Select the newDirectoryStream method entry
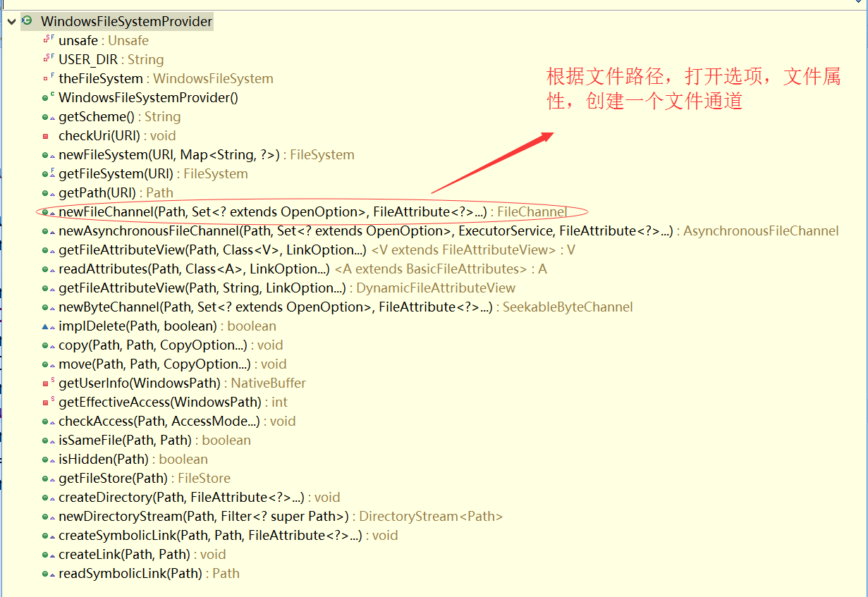Image resolution: width=868 pixels, height=597 pixels. [x=281, y=517]
